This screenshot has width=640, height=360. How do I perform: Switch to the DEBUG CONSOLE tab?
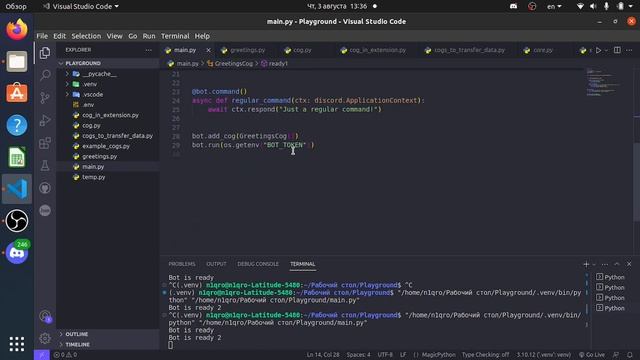pos(258,264)
